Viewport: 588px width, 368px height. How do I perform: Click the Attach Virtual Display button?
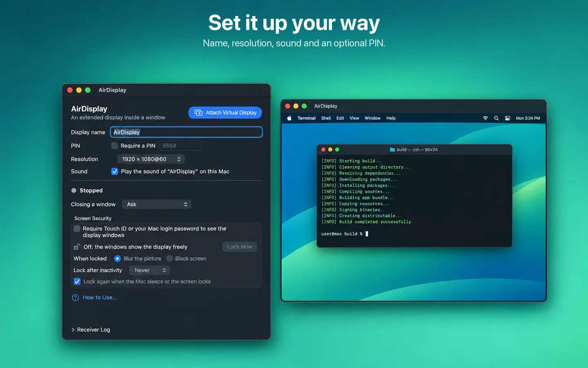click(225, 112)
